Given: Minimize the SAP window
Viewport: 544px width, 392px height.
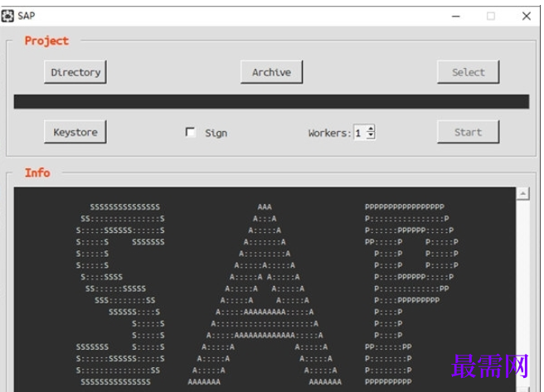Looking at the screenshot, I should tap(456, 16).
